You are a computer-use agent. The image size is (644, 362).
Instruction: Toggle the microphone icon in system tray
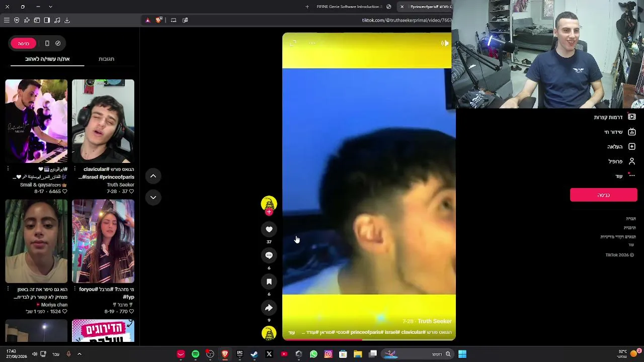[x=68, y=354]
